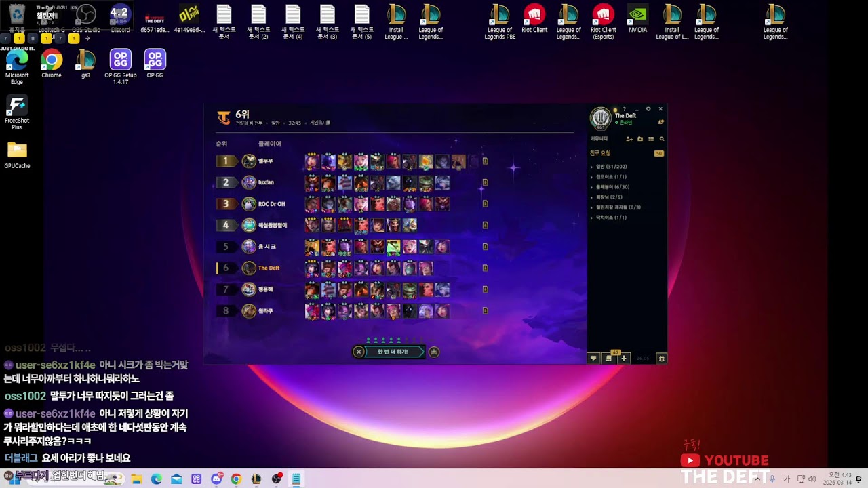Open luxfan player profile from results
Viewport: 868px width, 488px height.
click(x=266, y=182)
